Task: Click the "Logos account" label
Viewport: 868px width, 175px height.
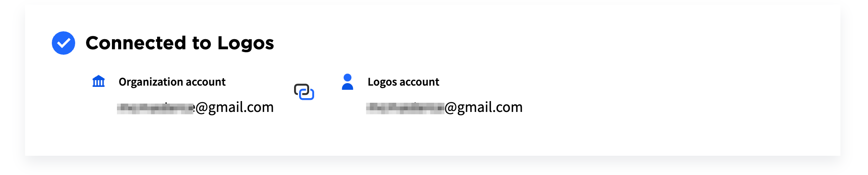Action: pos(404,82)
